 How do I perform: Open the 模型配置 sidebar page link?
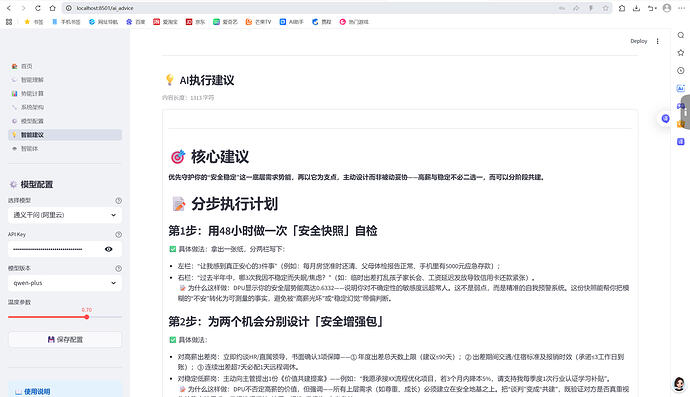[65, 121]
